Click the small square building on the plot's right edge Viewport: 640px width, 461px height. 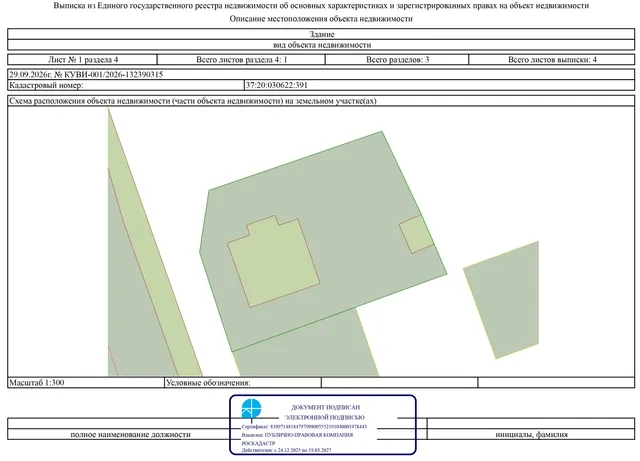[416, 234]
